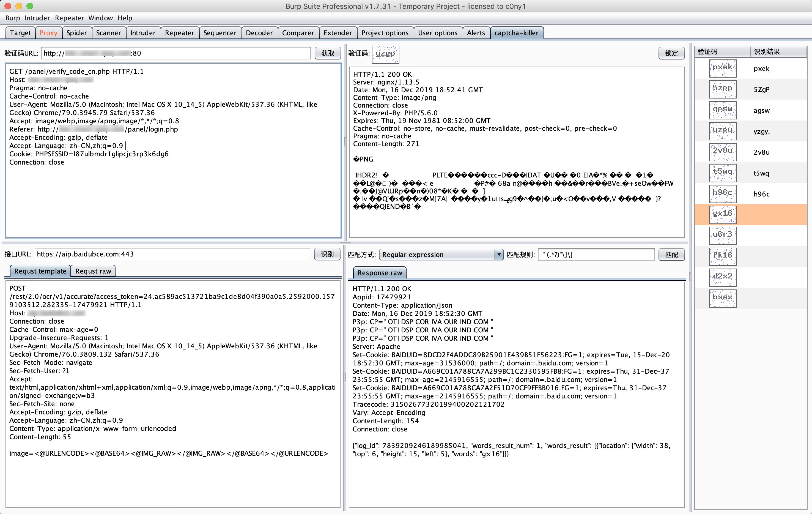
Task: Select the 5zgp captcha image row
Action: click(x=722, y=89)
